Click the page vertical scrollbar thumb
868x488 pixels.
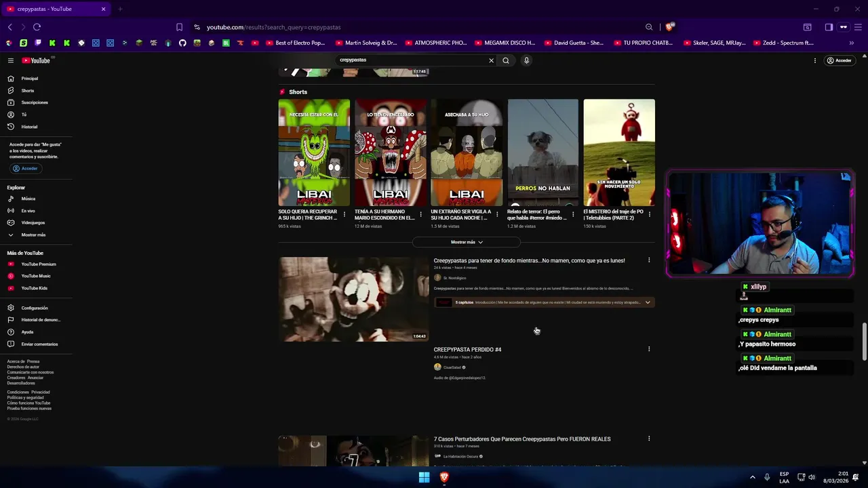point(864,342)
